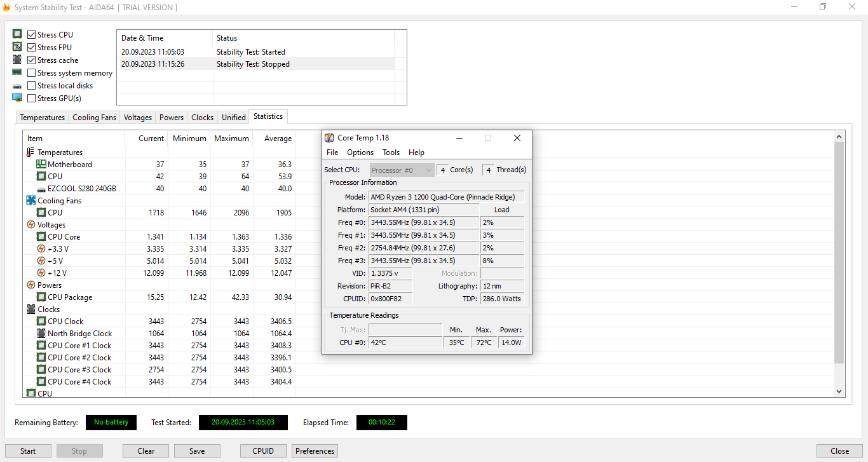Click the Elapsed Time 00:10:22 display
This screenshot has width=868, height=462.
click(382, 423)
